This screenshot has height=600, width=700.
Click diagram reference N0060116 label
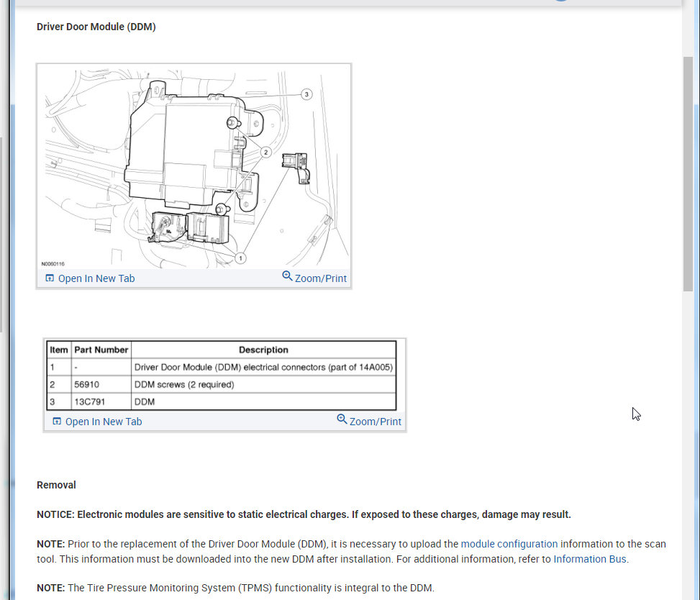[53, 264]
